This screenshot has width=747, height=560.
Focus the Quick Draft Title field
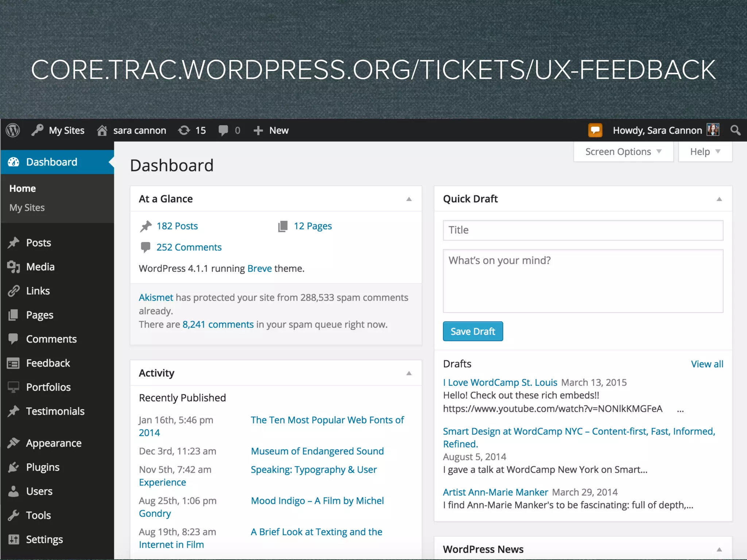[583, 230]
